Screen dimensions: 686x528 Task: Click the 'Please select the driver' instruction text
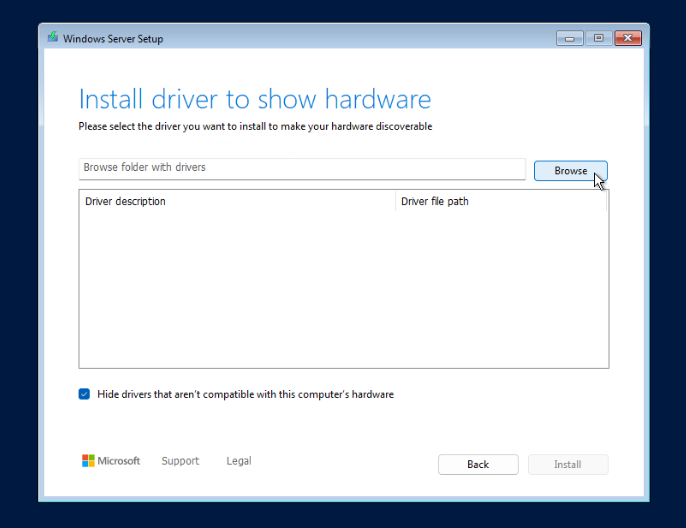[x=255, y=127]
